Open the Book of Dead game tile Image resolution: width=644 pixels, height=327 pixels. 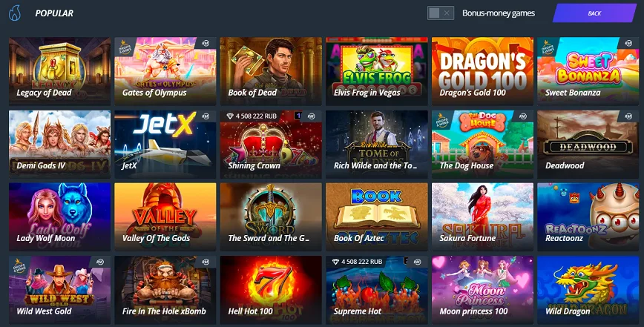click(271, 71)
